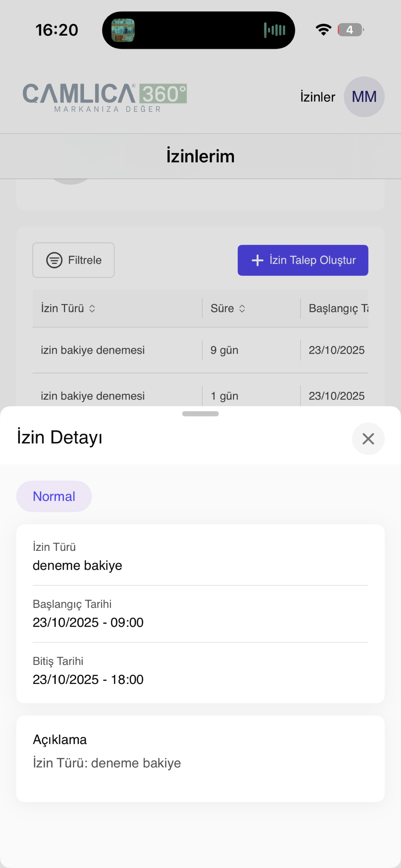This screenshot has height=868, width=401.
Task: Select the 1 gün row's 23/10/2025 date
Action: [337, 396]
